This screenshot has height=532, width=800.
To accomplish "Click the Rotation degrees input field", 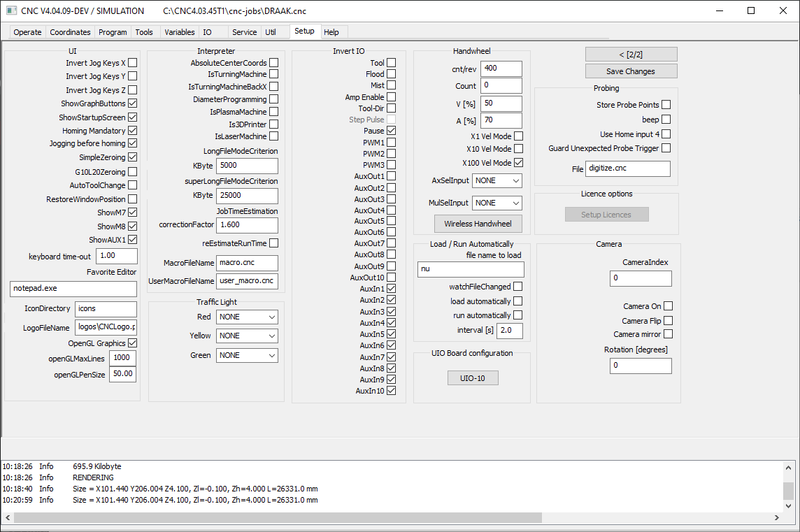I will point(641,366).
